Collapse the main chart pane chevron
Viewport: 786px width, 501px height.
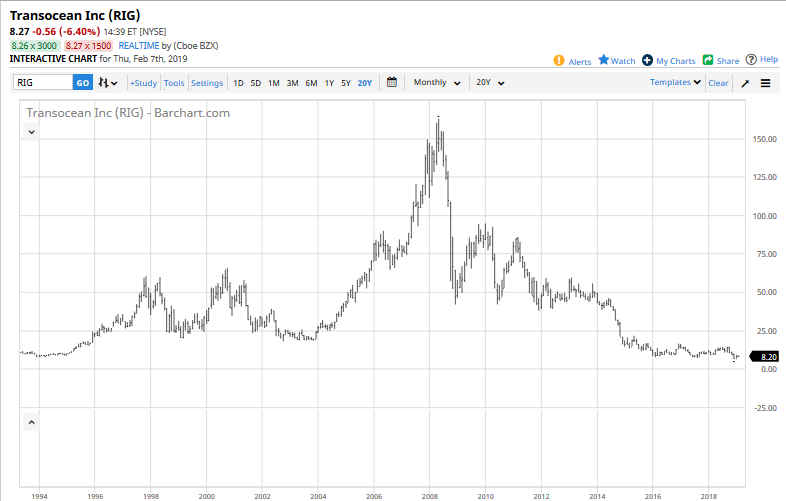[31, 132]
